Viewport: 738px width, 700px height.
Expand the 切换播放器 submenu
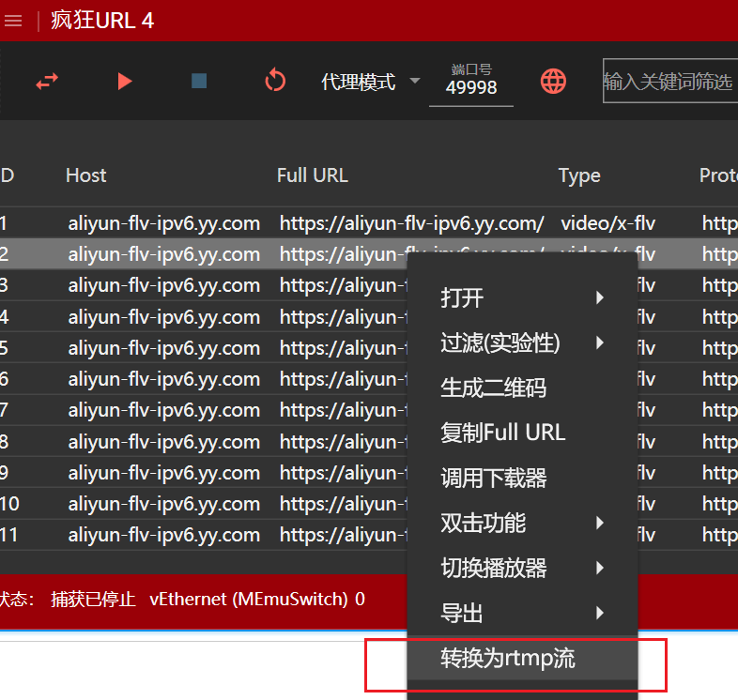(x=522, y=569)
